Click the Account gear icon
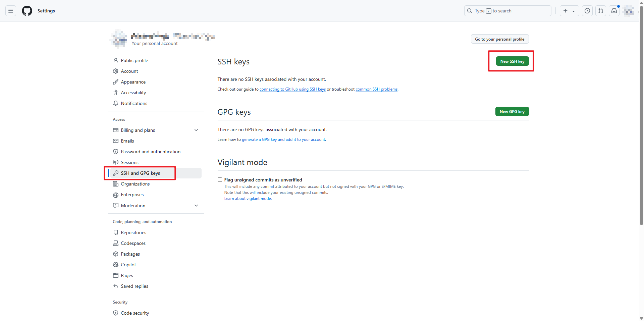The height and width of the screenshot is (321, 644). tap(116, 71)
